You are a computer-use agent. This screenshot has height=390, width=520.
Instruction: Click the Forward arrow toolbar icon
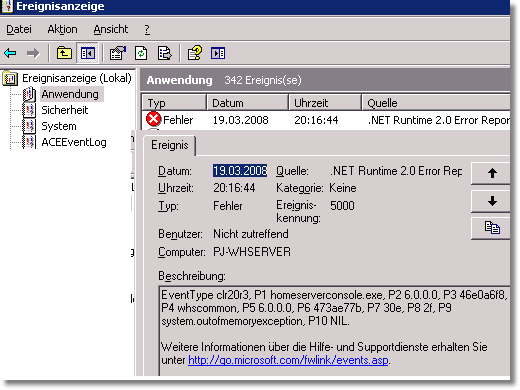click(33, 53)
